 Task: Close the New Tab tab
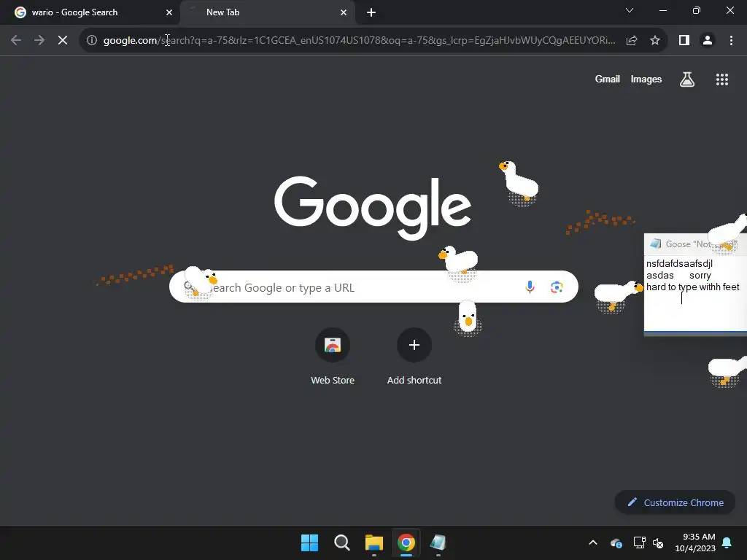click(x=344, y=12)
